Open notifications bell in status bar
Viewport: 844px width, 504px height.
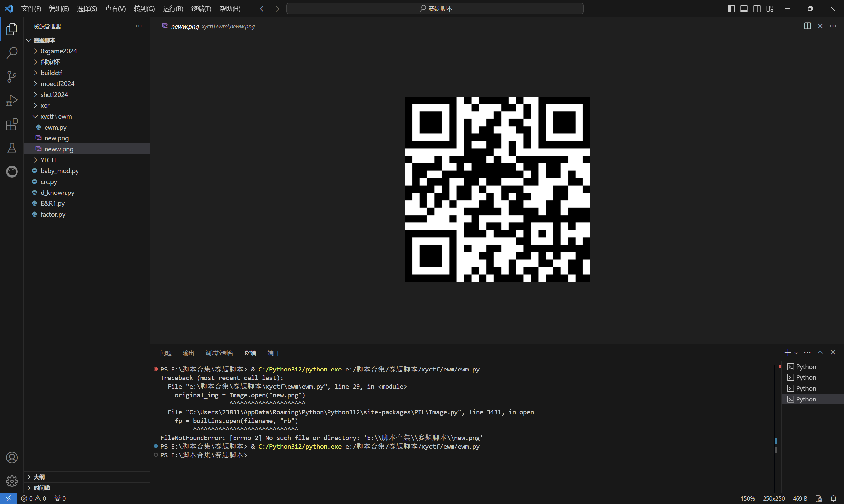[833, 499]
